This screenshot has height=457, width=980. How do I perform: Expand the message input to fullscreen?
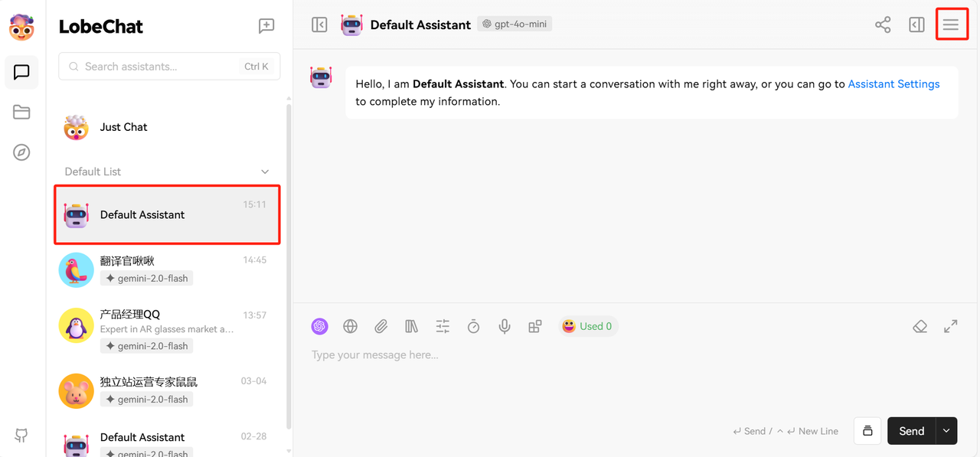951,327
